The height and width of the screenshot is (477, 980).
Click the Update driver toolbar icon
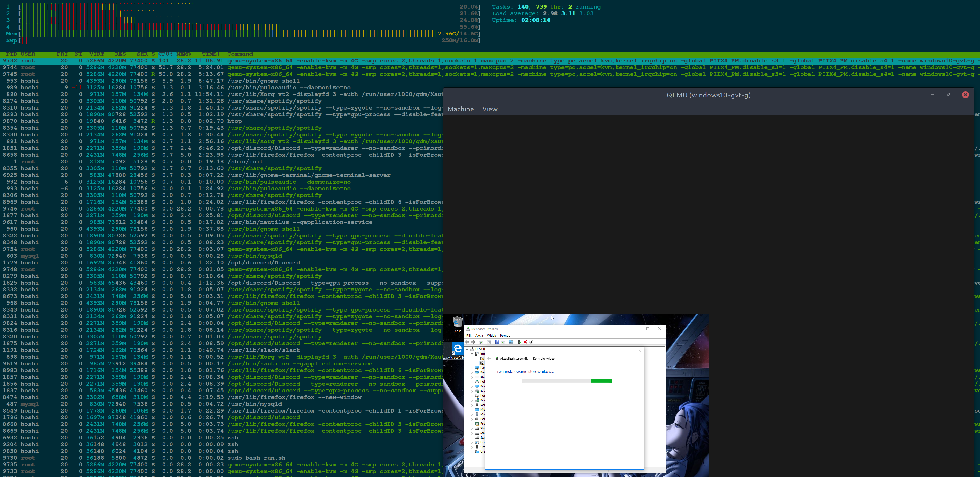pyautogui.click(x=519, y=342)
